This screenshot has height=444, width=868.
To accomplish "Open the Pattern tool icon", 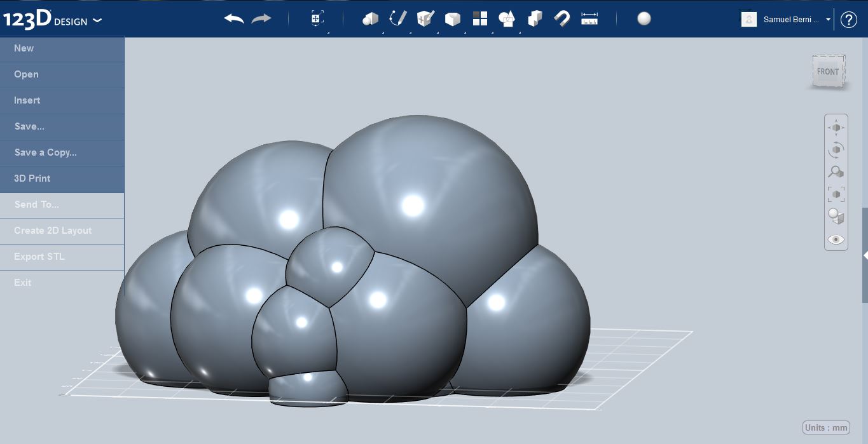I will pyautogui.click(x=479, y=18).
